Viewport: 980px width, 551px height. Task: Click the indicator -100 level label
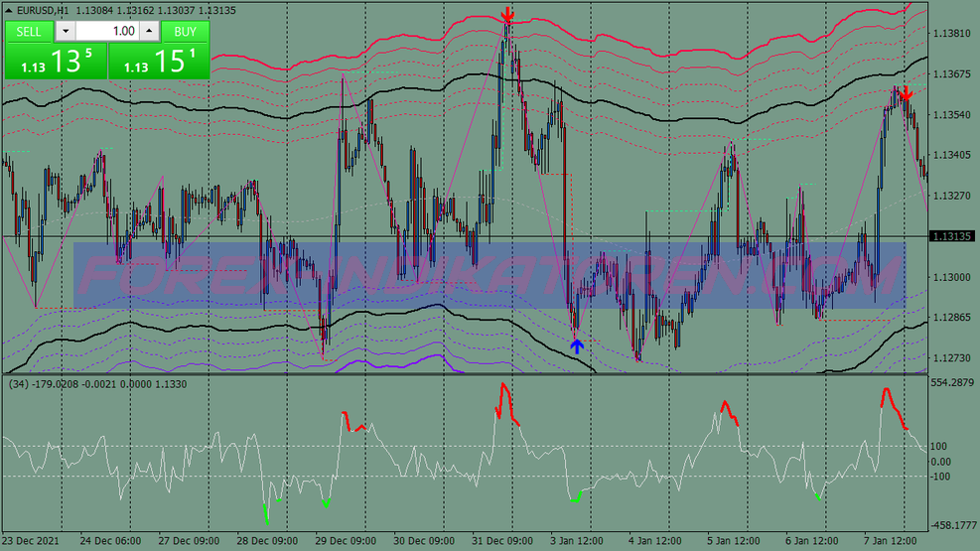pos(940,476)
